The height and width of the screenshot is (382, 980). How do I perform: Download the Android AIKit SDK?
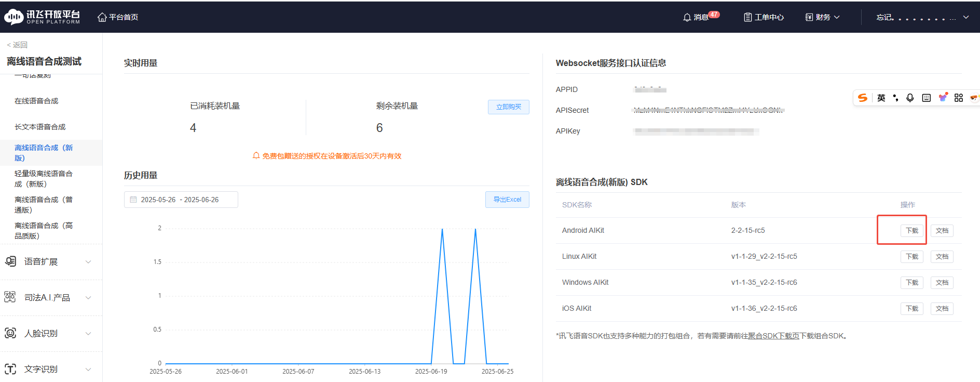(x=912, y=230)
